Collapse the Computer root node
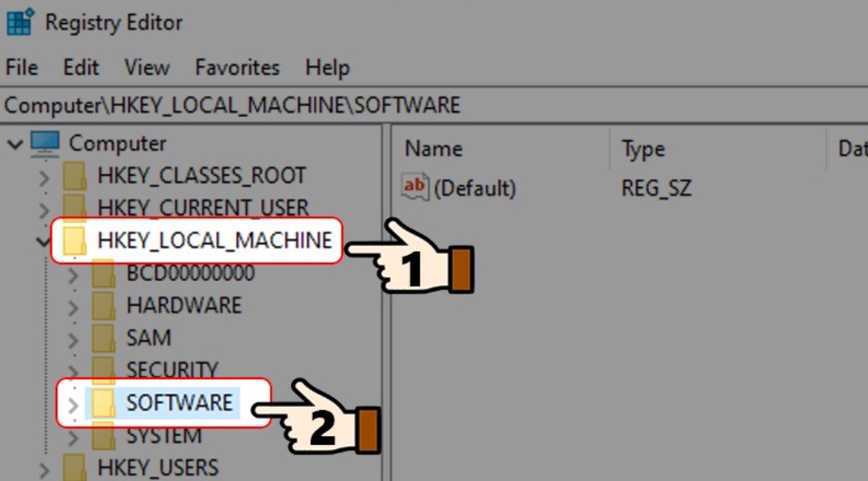 pos(14,144)
